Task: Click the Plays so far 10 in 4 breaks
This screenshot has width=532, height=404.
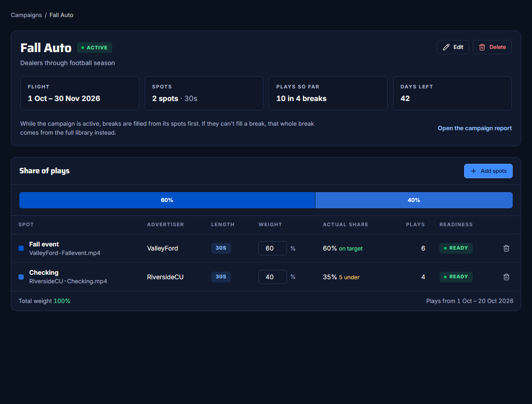Action: (328, 93)
